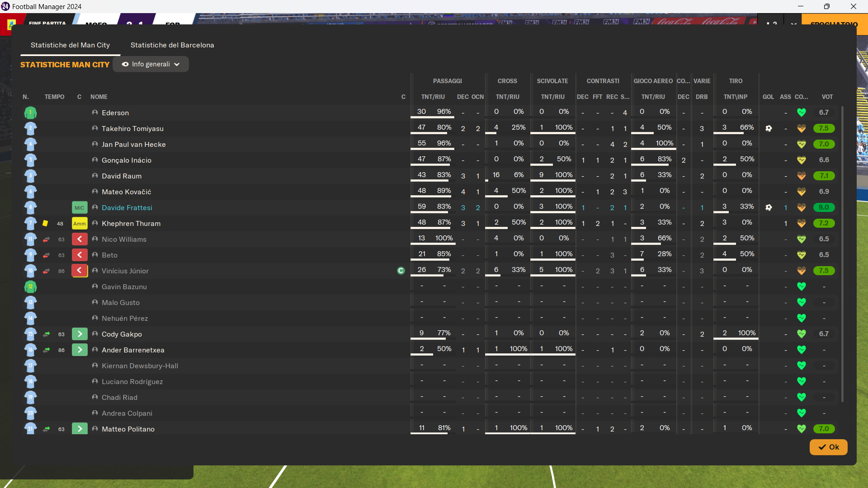Viewport: 868px width, 488px height.
Task: Click the PASSAGGI column group header
Action: (448, 81)
